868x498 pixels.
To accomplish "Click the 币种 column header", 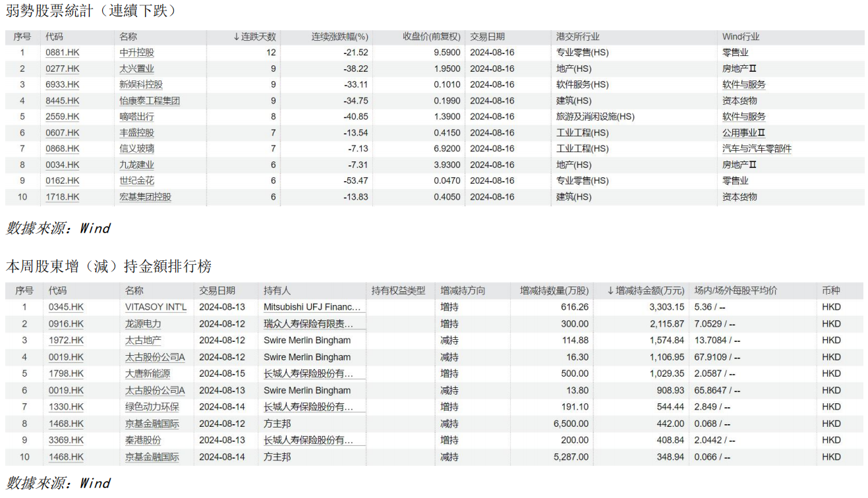I will coord(830,290).
